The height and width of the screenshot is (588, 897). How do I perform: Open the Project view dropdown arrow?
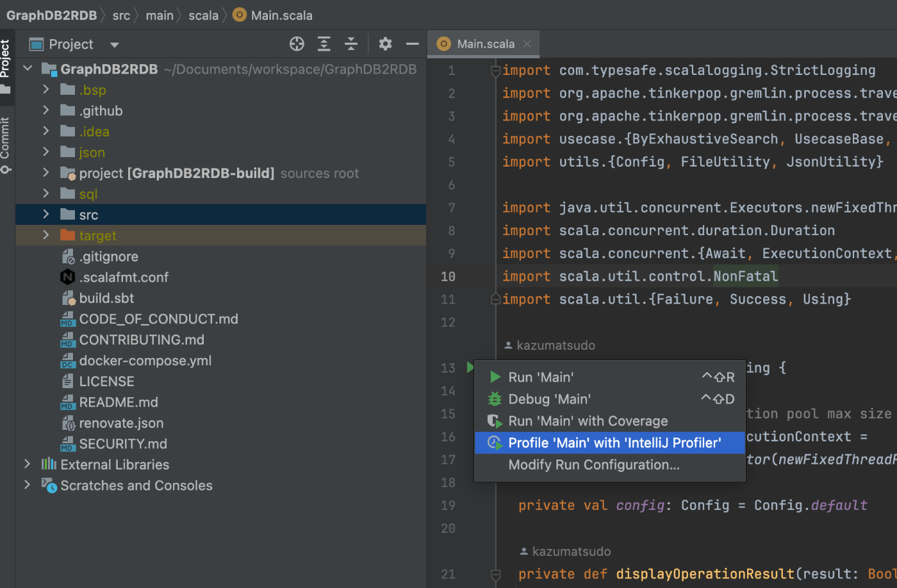[115, 45]
